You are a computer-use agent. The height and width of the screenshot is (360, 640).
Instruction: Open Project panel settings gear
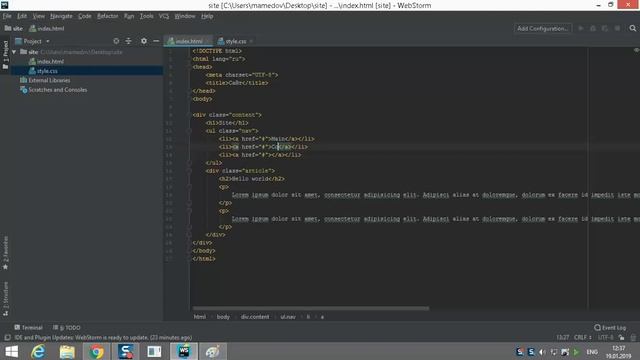click(x=144, y=41)
